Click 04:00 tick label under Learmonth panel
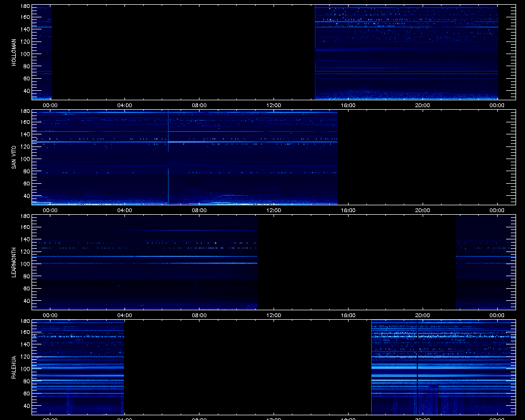The height and width of the screenshot is (420, 525). click(x=124, y=315)
